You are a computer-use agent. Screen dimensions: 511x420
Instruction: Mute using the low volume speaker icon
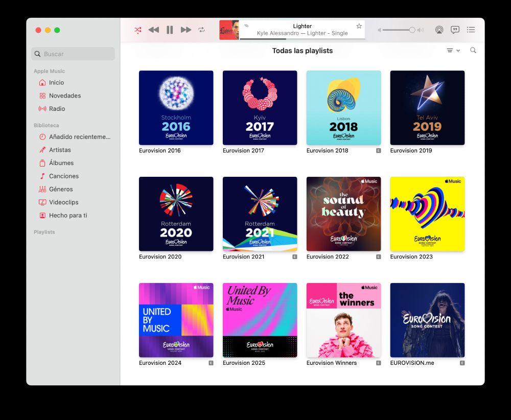click(x=379, y=30)
